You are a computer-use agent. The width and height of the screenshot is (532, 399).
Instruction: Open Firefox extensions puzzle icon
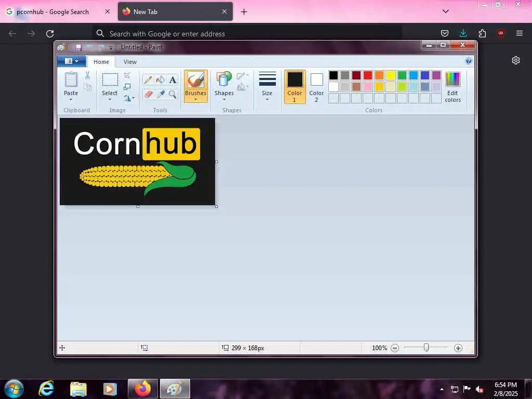(x=482, y=33)
